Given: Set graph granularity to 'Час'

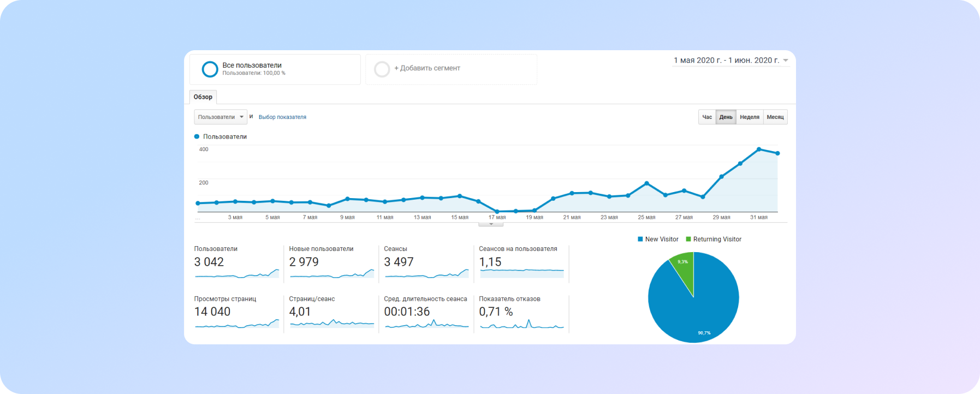Looking at the screenshot, I should point(707,117).
